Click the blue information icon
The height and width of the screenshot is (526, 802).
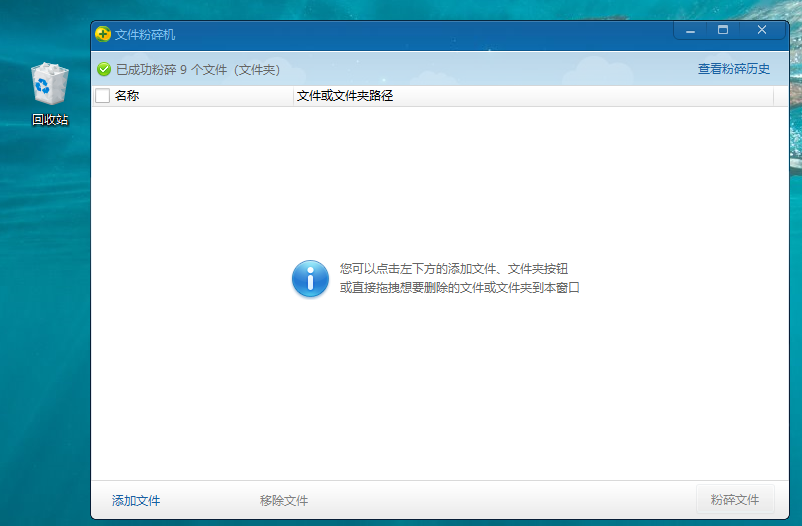tap(310, 278)
